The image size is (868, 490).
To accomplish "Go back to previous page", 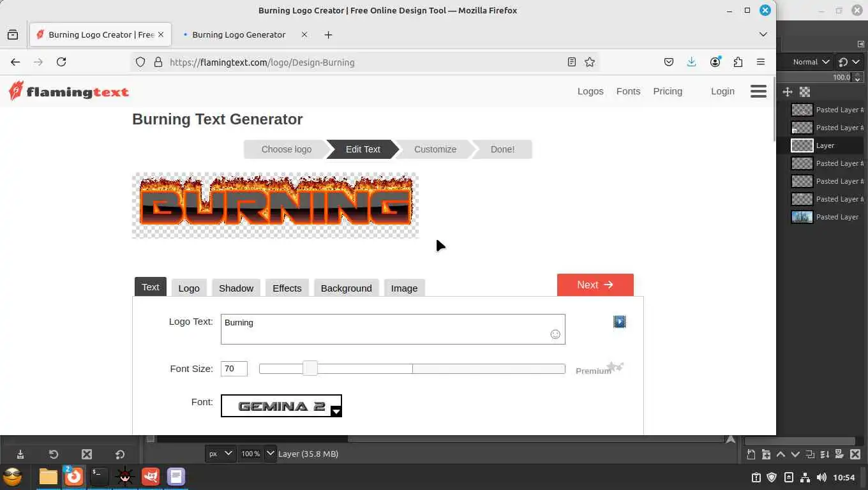I will point(15,62).
